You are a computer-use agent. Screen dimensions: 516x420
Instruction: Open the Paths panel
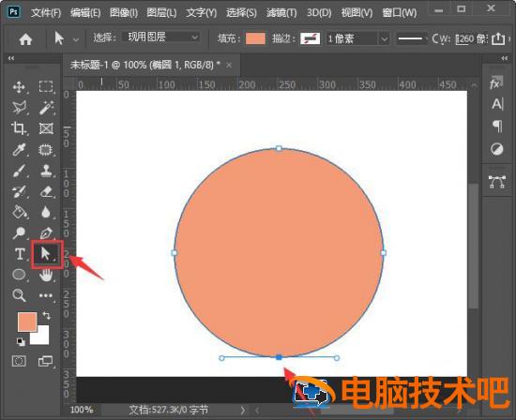(x=497, y=182)
